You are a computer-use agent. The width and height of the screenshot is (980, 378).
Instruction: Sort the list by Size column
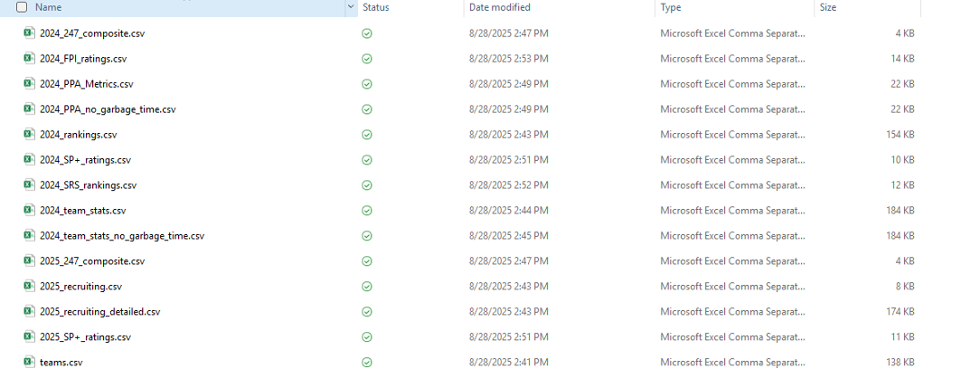coord(827,7)
